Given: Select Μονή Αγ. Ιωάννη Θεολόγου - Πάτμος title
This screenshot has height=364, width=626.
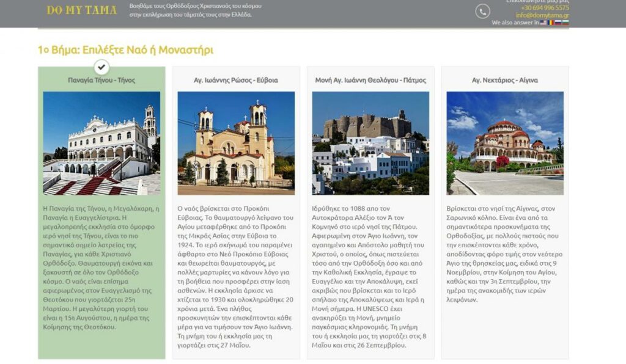Looking at the screenshot, I should click(x=370, y=80).
